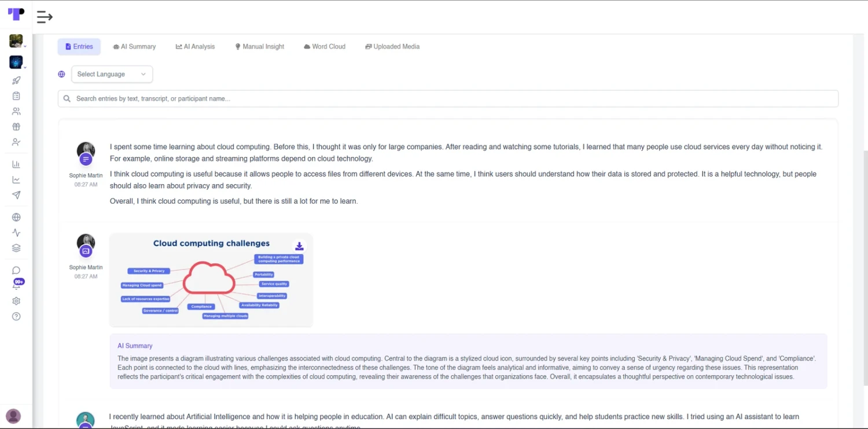Click the 08:27 AM timestamp on text entry
The image size is (868, 429).
[x=86, y=185]
